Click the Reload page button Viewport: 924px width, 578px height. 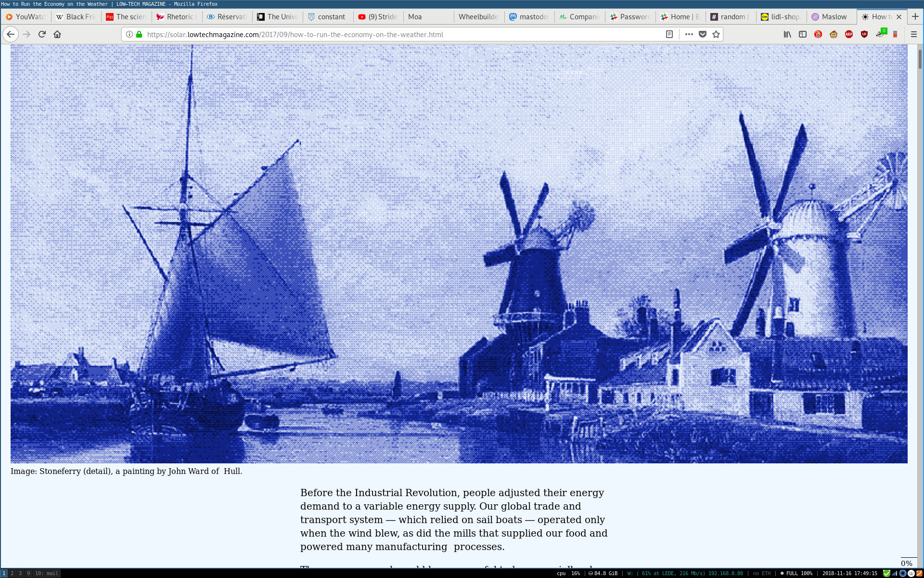(42, 34)
